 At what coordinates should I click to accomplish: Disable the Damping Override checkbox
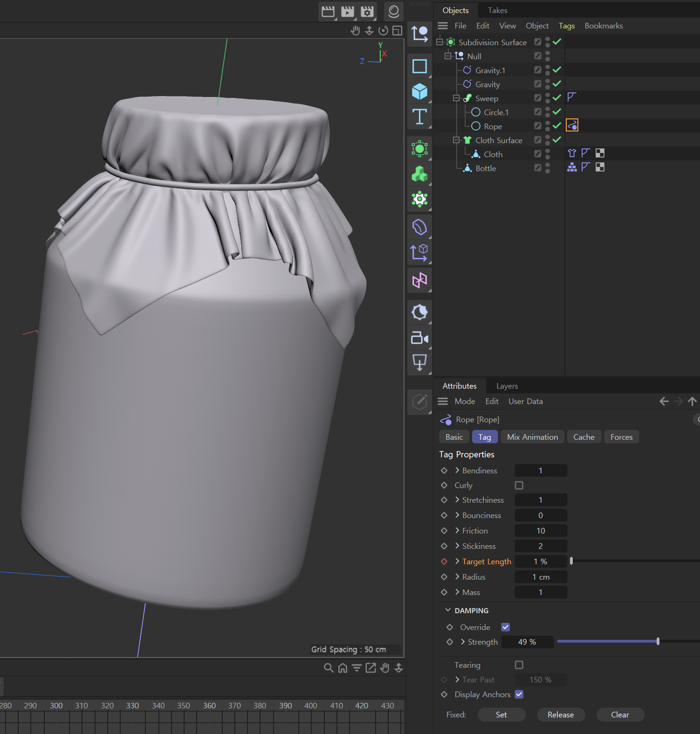pyautogui.click(x=505, y=627)
